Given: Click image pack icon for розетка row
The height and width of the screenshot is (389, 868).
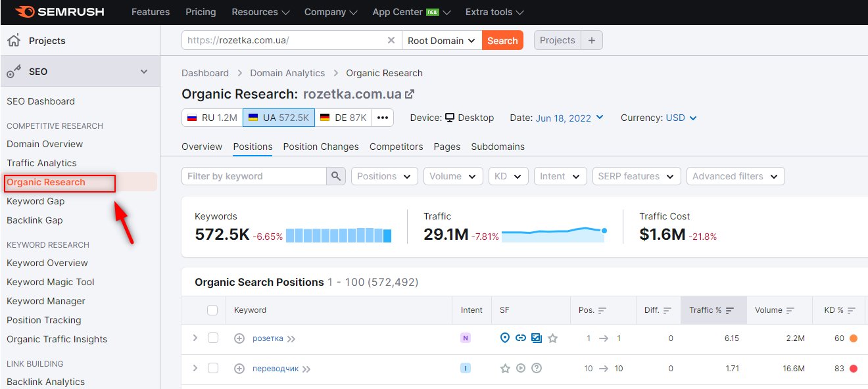Looking at the screenshot, I should click(x=537, y=338).
